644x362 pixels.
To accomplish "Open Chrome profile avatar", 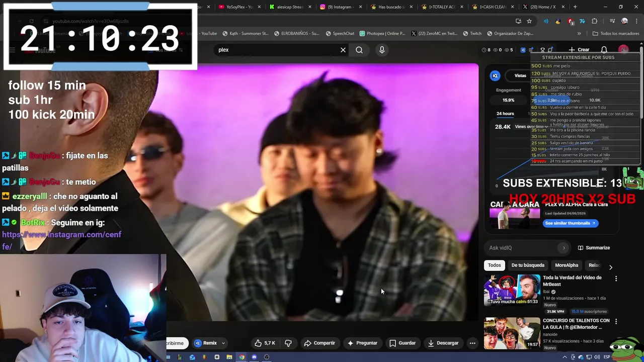I will point(624,21).
